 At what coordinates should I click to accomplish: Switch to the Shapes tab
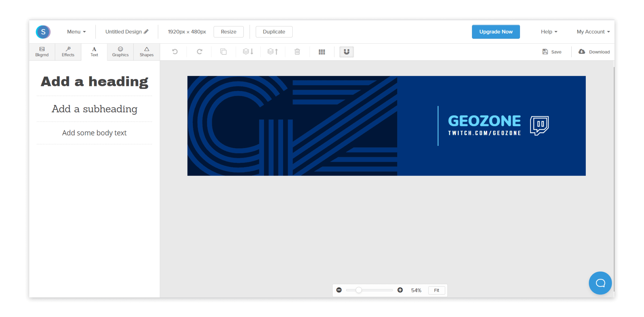pyautogui.click(x=147, y=52)
